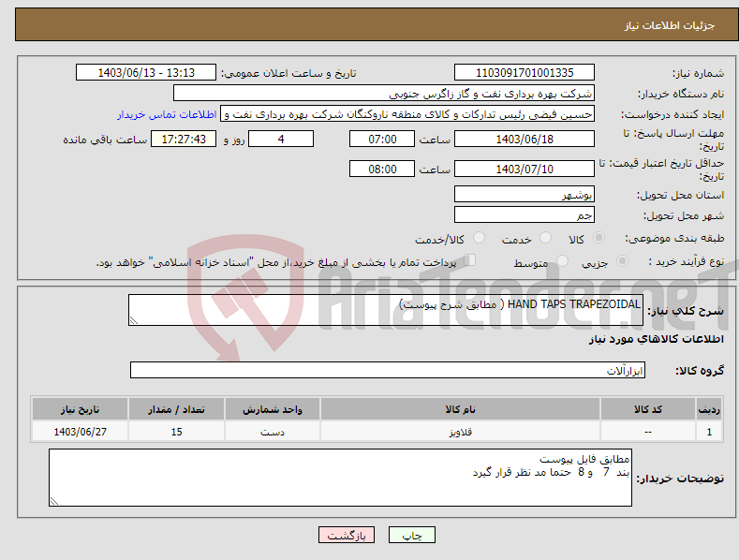Click the HAND TAPS TRAPEZOIDAL description box
Screen dimensions: 739x560
[x=386, y=310]
